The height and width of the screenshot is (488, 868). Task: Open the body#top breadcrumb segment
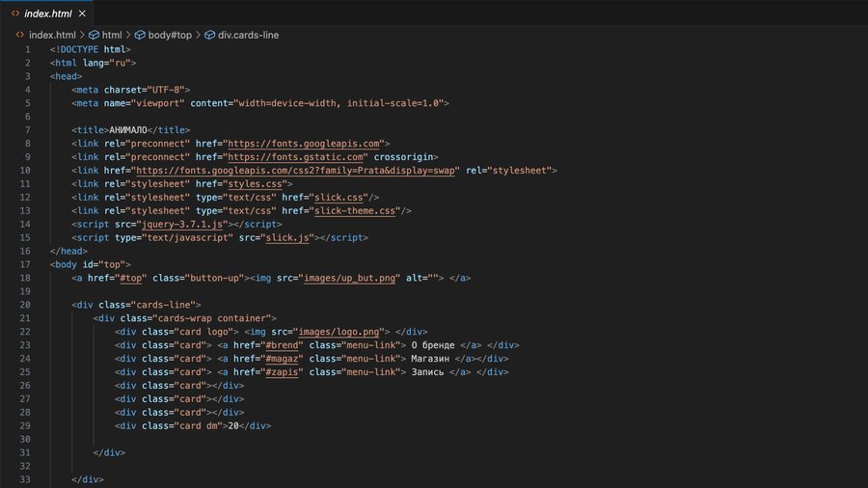[x=170, y=35]
